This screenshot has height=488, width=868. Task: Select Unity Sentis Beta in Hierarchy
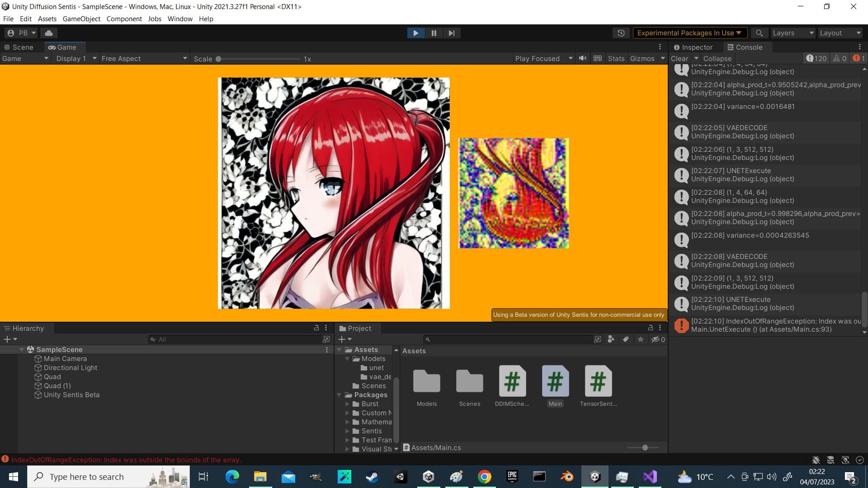[71, 394]
